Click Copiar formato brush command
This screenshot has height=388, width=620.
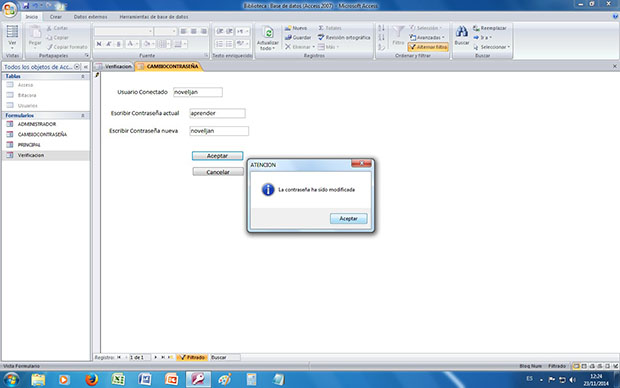point(67,47)
